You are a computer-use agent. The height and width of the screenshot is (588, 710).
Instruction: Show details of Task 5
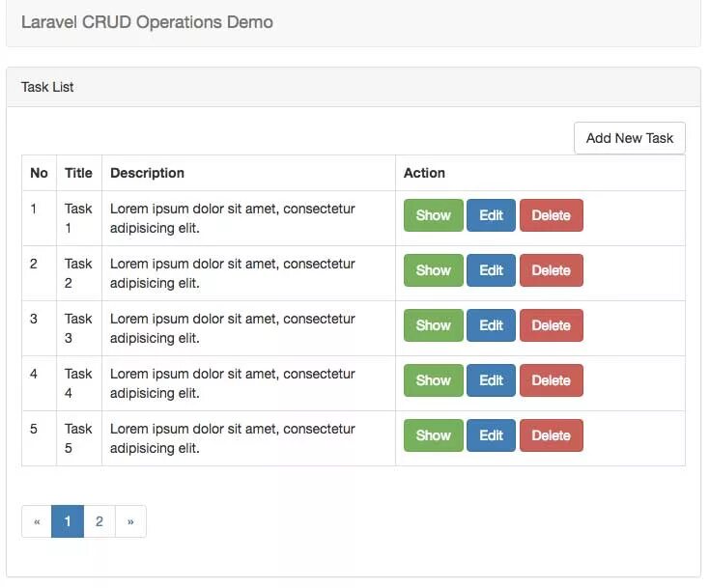pyautogui.click(x=434, y=435)
